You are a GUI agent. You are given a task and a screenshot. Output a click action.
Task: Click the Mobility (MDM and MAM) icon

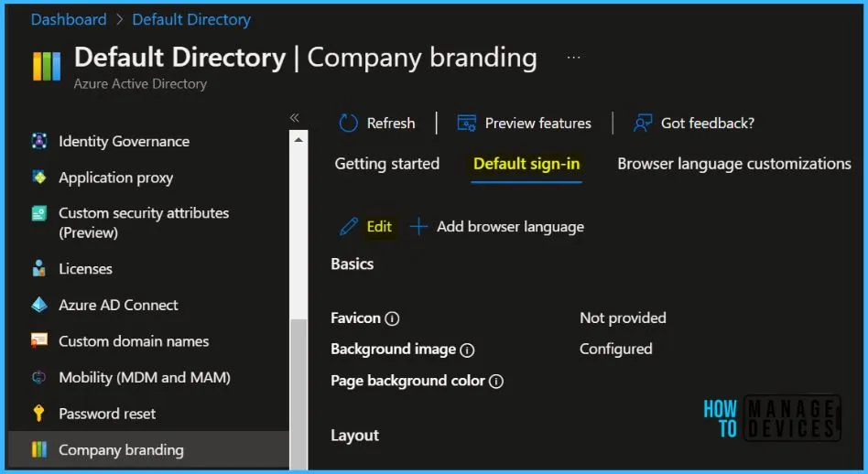tap(38, 377)
